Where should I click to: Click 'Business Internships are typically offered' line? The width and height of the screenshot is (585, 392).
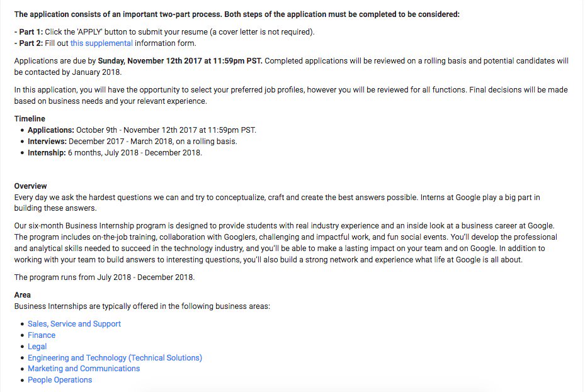tap(142, 306)
